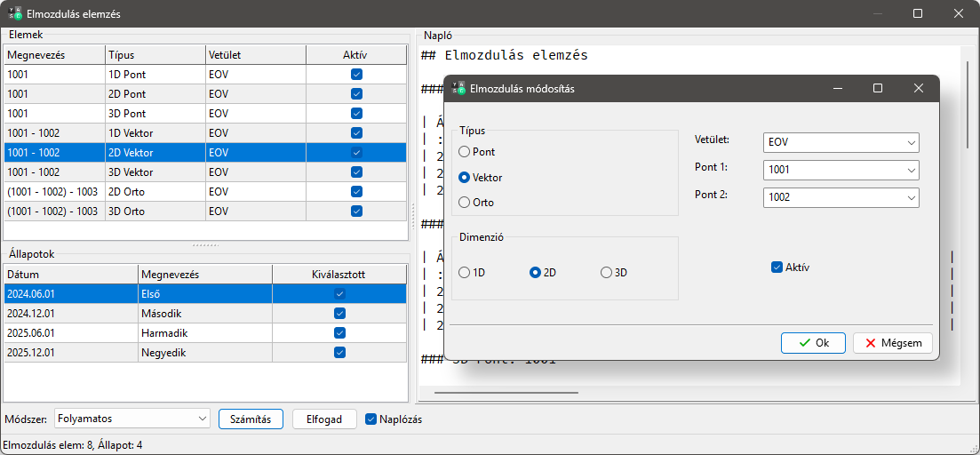
Task: Click the Számítás button
Action: (251, 419)
